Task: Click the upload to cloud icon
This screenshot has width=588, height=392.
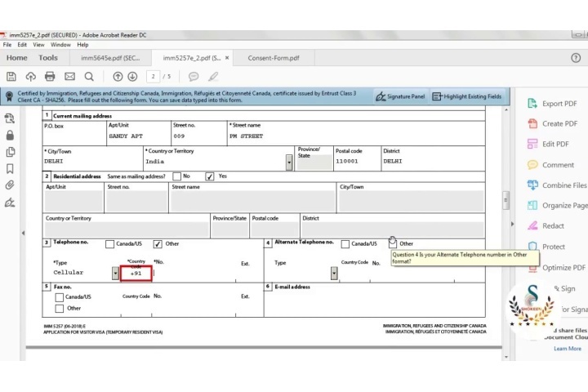Action: 31,77
